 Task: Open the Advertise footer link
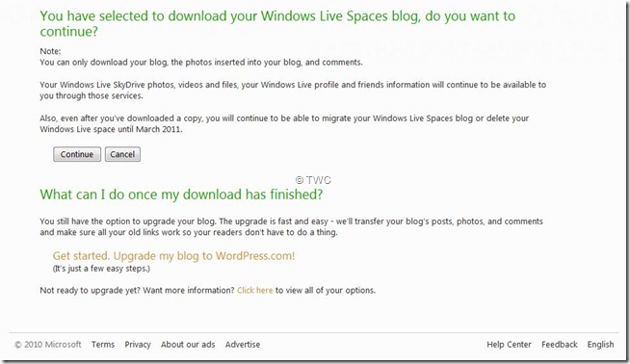click(x=243, y=345)
